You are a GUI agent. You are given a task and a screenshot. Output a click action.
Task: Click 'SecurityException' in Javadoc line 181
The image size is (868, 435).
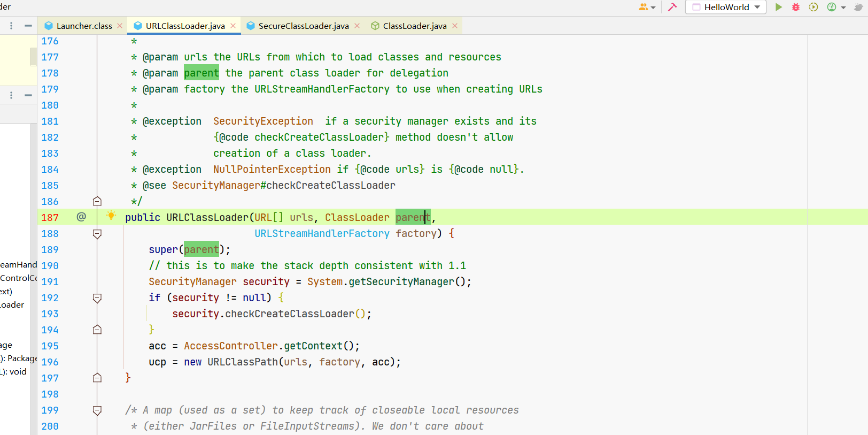pyautogui.click(x=263, y=121)
